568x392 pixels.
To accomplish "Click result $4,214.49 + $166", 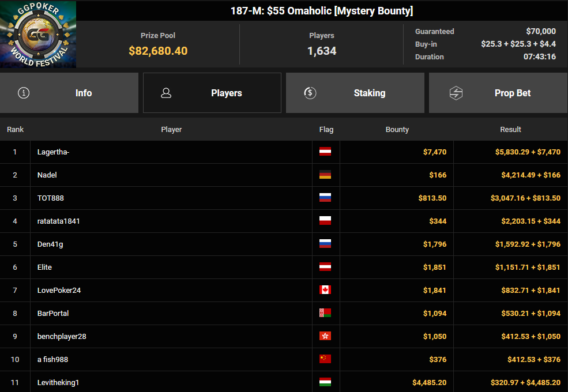I will tap(531, 175).
